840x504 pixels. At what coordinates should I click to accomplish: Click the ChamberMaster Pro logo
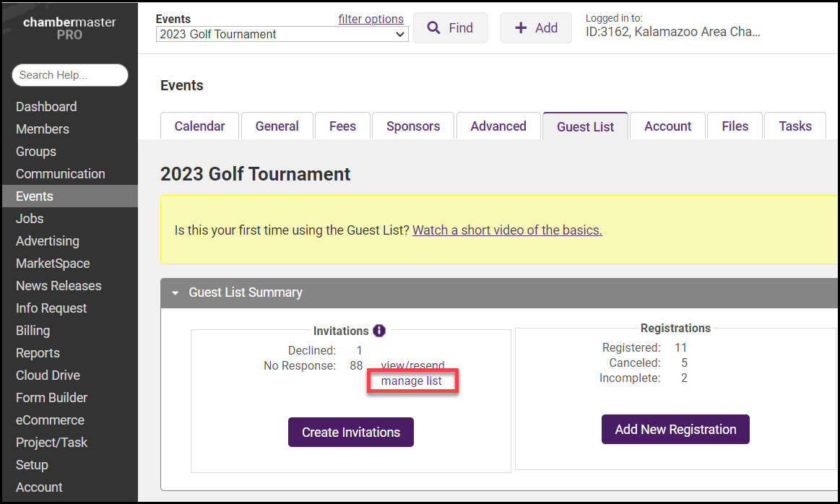tap(69, 28)
